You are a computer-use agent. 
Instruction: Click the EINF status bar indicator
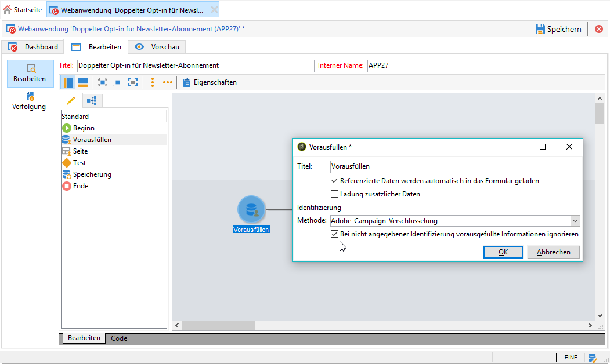tap(571, 358)
